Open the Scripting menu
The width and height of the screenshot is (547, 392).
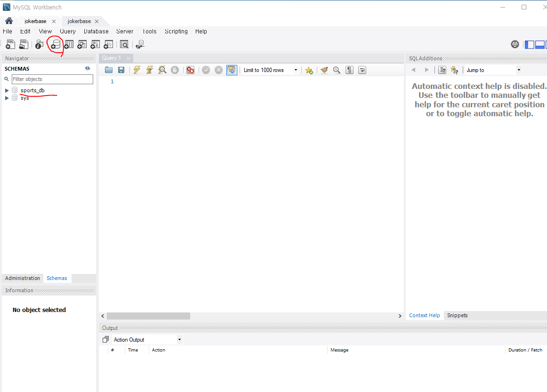tap(176, 32)
